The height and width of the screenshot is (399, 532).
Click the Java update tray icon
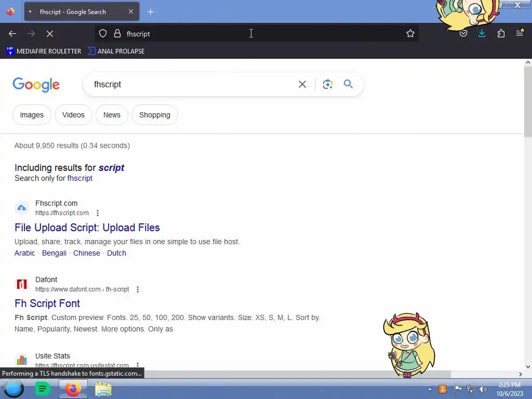tap(443, 389)
